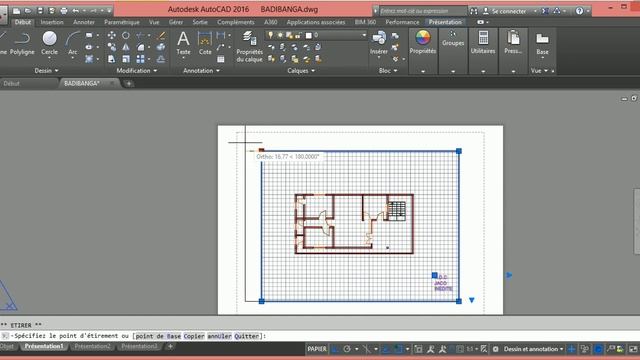Open the Gérer ribbon tab
The height and width of the screenshot is (360, 640).
176,22
